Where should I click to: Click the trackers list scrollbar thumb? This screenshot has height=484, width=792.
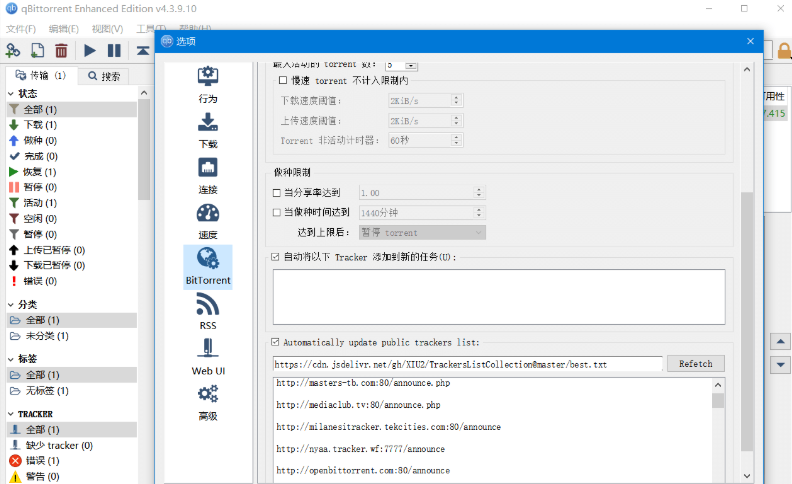(718, 401)
